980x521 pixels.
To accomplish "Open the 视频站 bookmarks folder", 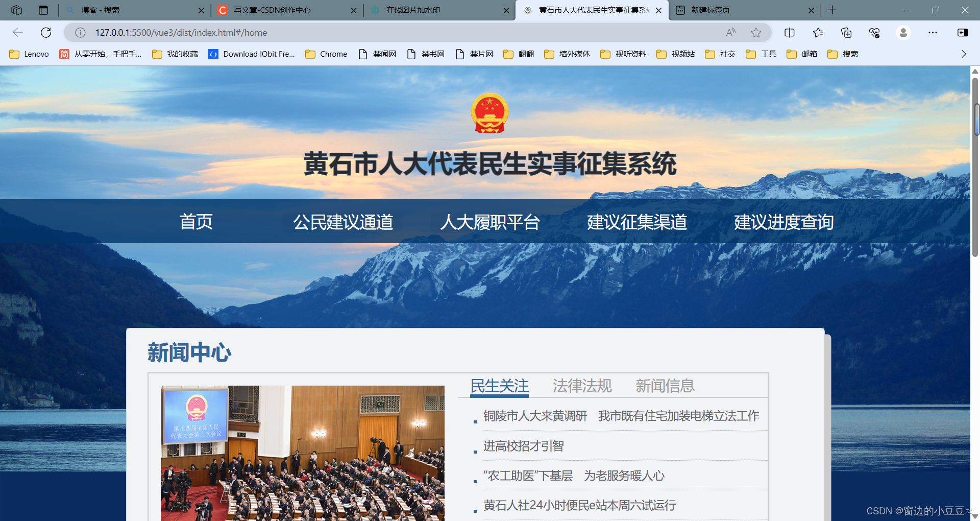I will pyautogui.click(x=676, y=54).
